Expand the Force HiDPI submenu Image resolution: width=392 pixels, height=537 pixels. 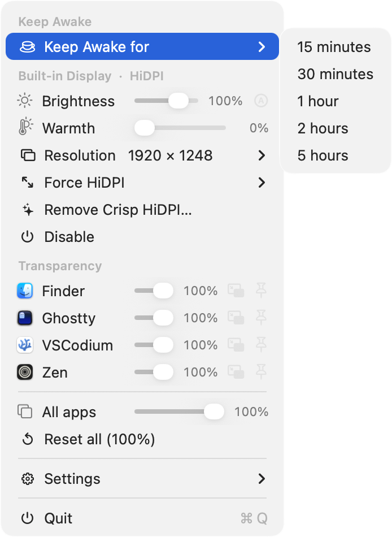pos(142,183)
